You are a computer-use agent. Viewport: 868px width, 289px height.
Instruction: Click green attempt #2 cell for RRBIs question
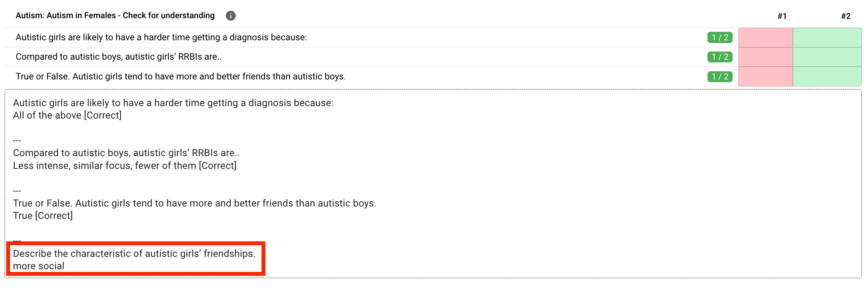827,57
